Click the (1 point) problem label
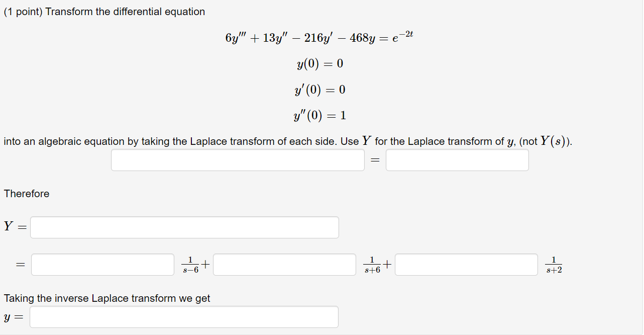The width and height of the screenshot is (644, 335). tap(23, 11)
